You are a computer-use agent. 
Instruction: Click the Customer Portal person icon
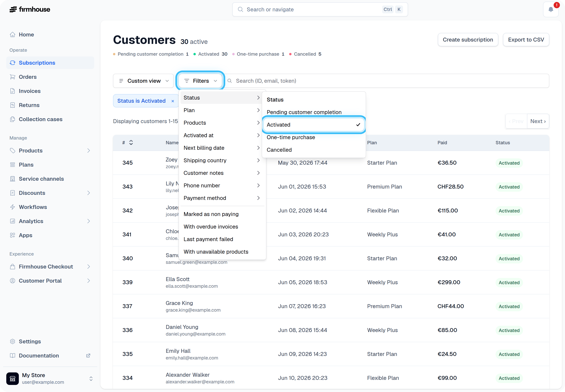(13, 281)
